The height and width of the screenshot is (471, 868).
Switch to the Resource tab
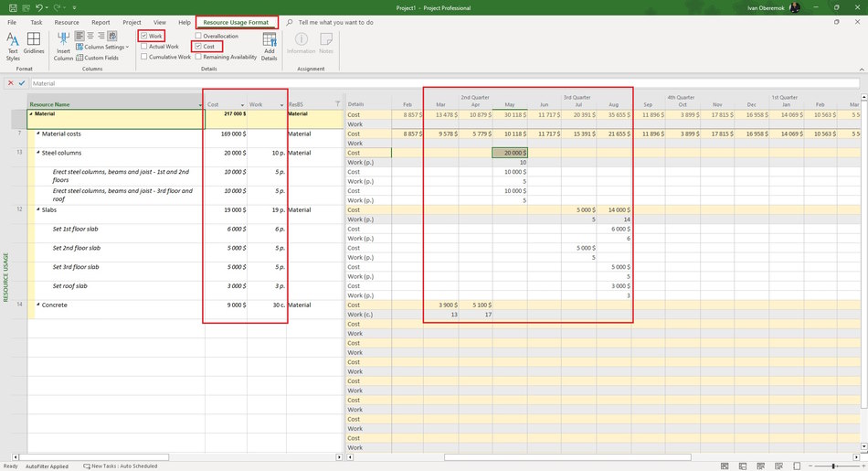pos(67,23)
